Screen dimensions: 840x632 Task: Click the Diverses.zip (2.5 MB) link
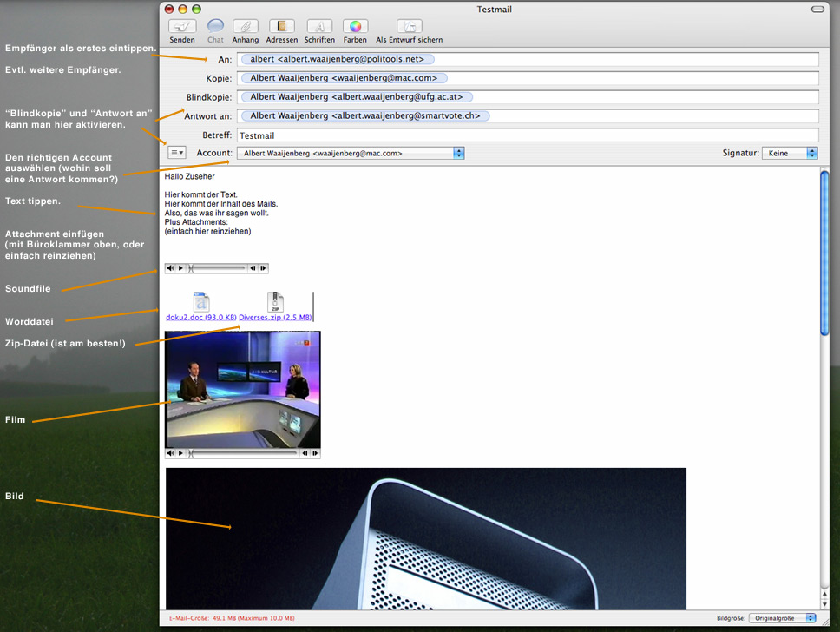275,318
